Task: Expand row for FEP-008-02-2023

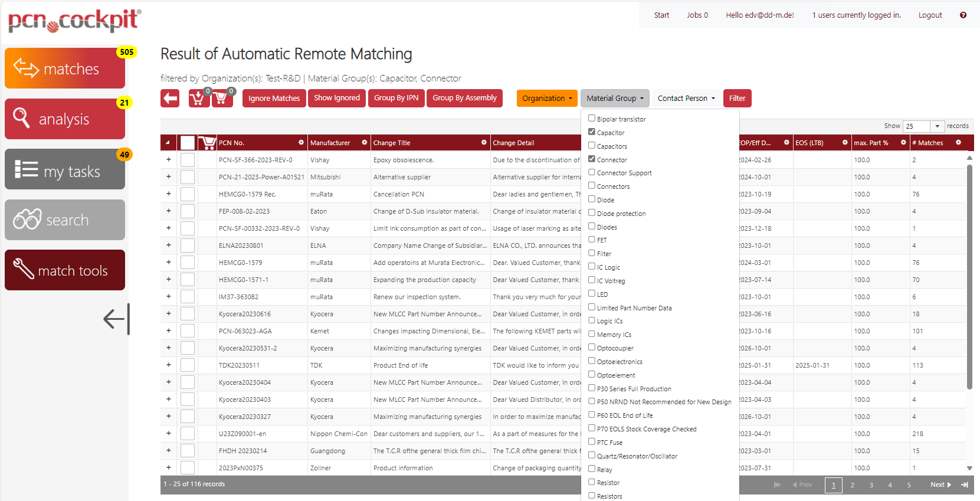Action: coord(169,211)
